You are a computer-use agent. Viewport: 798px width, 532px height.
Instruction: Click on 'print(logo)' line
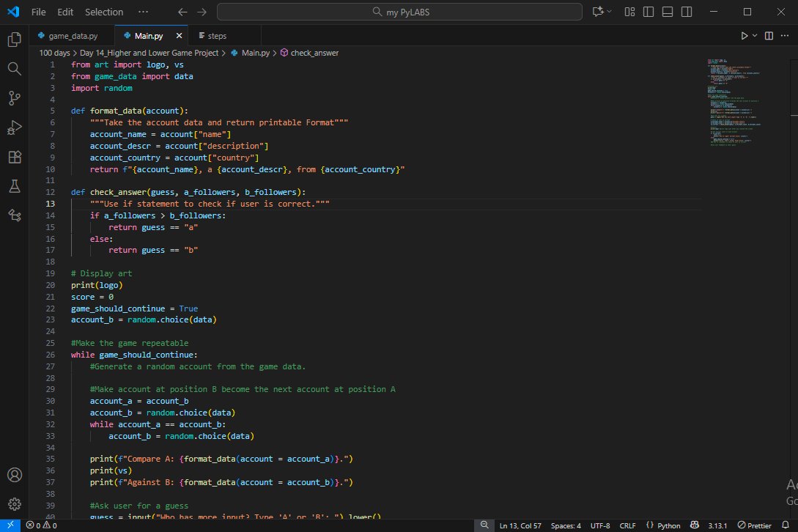[97, 285]
